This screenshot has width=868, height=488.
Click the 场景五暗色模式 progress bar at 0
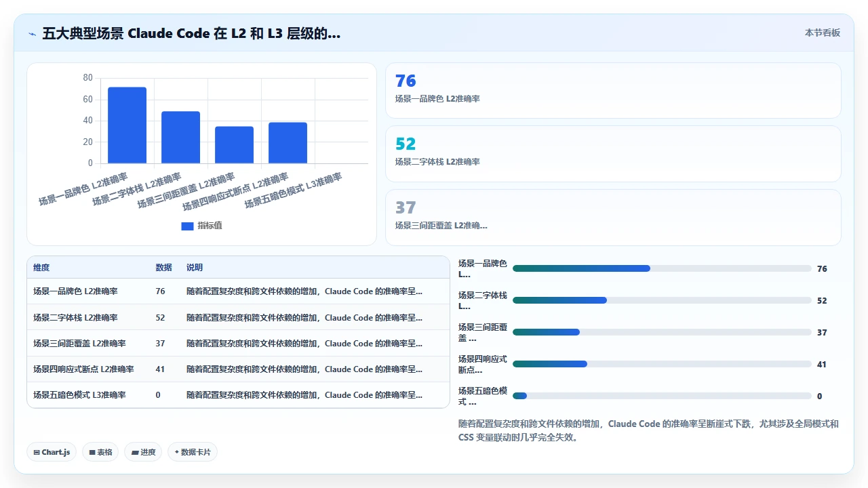[662, 396]
